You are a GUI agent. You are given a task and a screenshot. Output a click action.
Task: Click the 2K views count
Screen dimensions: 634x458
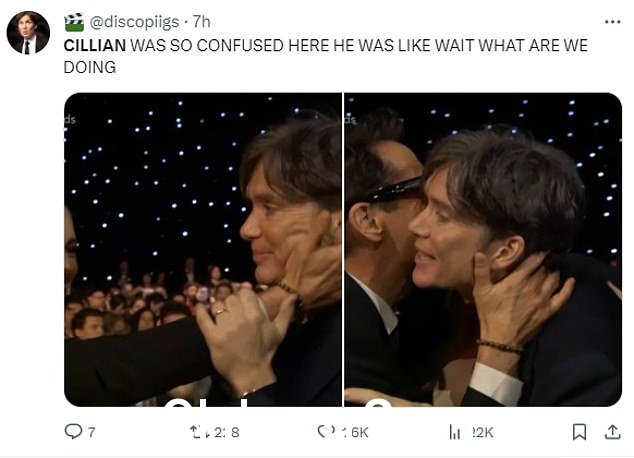[483, 432]
